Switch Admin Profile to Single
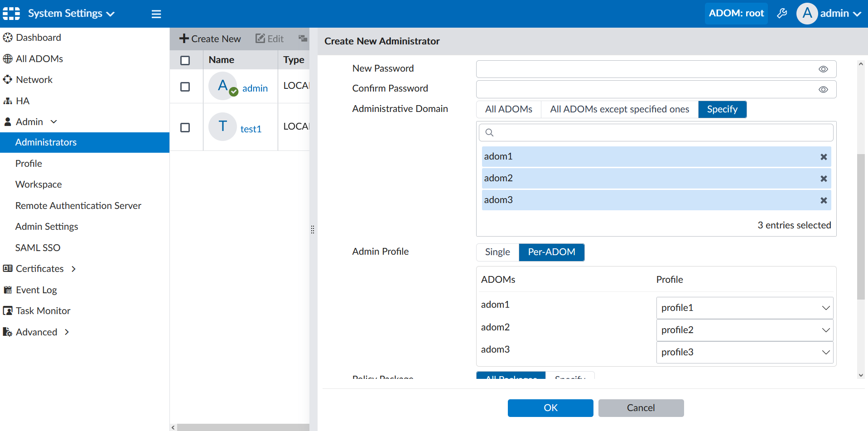This screenshot has height=431, width=868. (x=497, y=252)
